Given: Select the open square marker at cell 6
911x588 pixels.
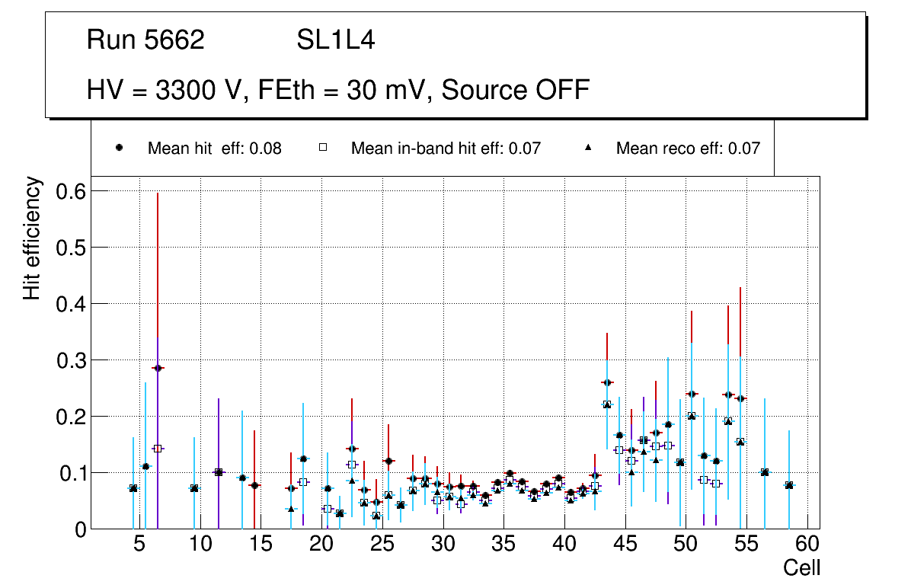Looking at the screenshot, I should pos(158,449).
